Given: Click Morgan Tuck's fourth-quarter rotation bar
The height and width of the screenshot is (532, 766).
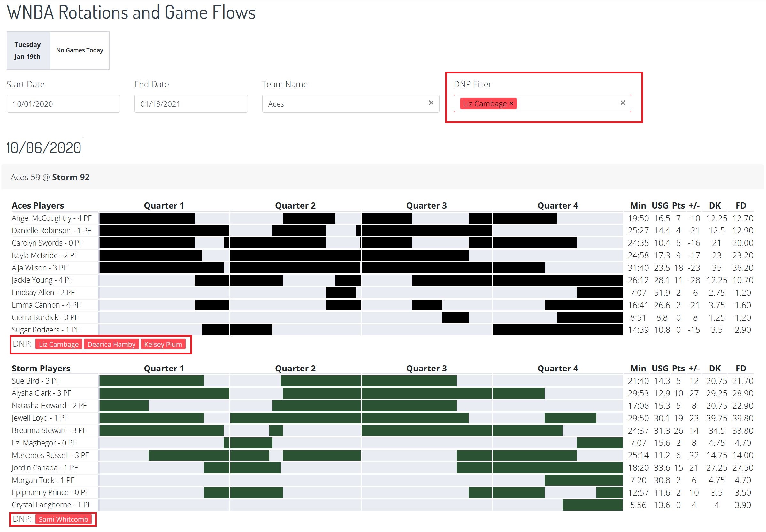Looking at the screenshot, I should click(x=584, y=480).
